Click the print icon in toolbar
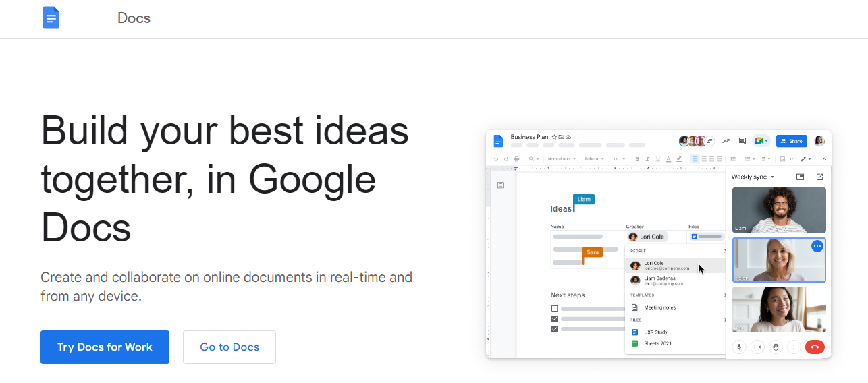868x383 pixels. (x=516, y=159)
